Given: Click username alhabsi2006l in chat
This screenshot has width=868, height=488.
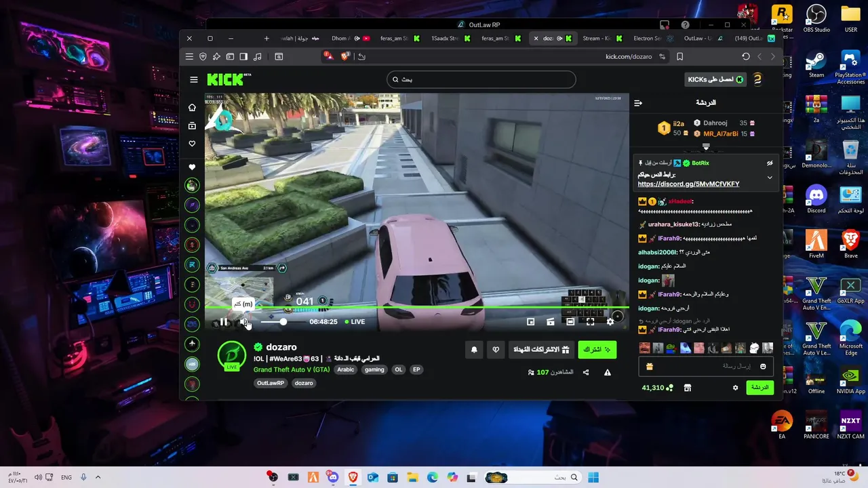Looking at the screenshot, I should coord(658,252).
